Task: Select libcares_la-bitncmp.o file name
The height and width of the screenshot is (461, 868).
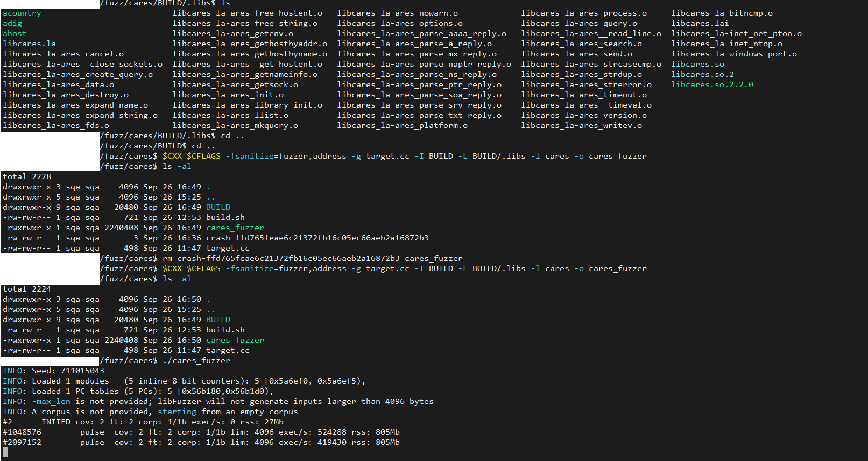Action: [x=722, y=13]
